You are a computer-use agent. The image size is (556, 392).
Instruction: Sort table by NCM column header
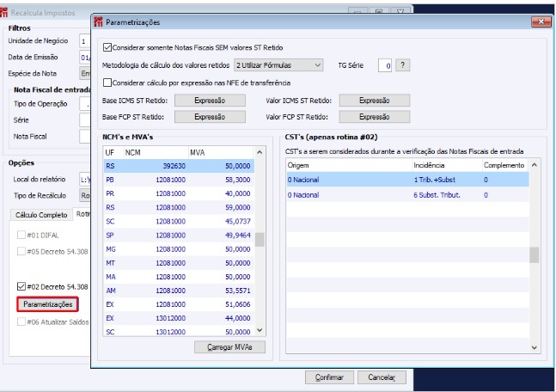tap(156, 152)
